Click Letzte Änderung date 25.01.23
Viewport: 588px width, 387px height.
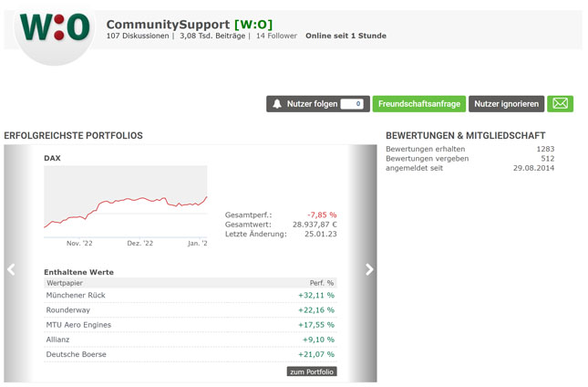click(321, 234)
